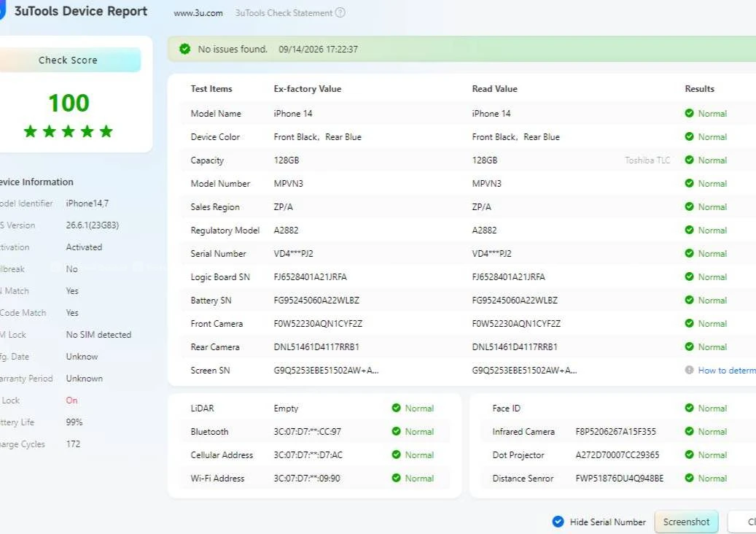The height and width of the screenshot is (534, 756).
Task: Click the charge cycles value 172
Action: click(74, 444)
